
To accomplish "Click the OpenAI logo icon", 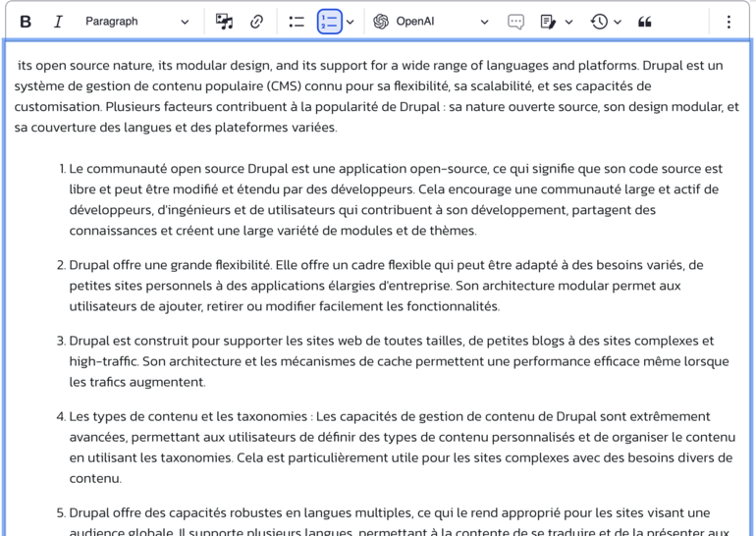I will [x=381, y=22].
